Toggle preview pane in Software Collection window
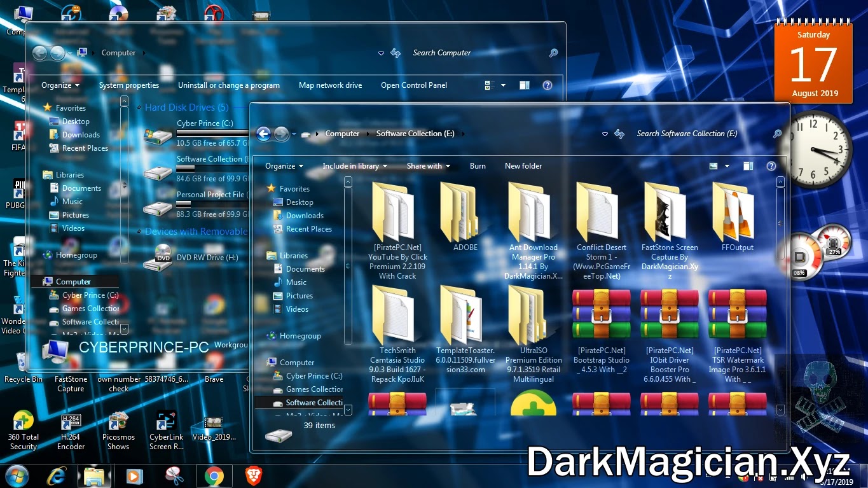Viewport: 868px width, 488px height. (748, 166)
